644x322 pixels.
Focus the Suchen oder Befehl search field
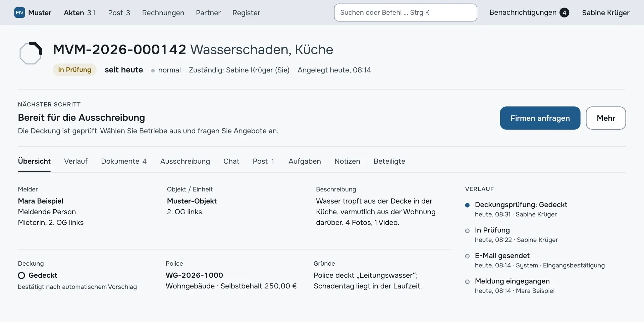point(406,12)
